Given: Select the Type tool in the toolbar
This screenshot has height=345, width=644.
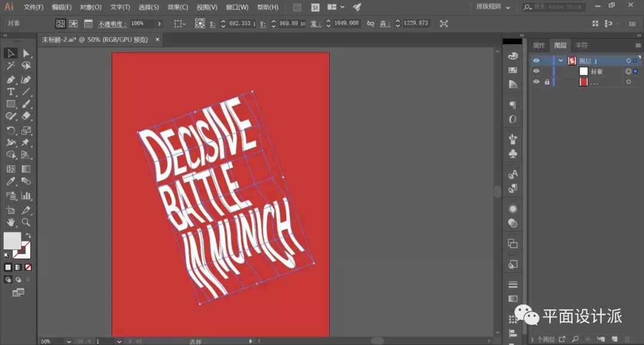Looking at the screenshot, I should coord(11,92).
